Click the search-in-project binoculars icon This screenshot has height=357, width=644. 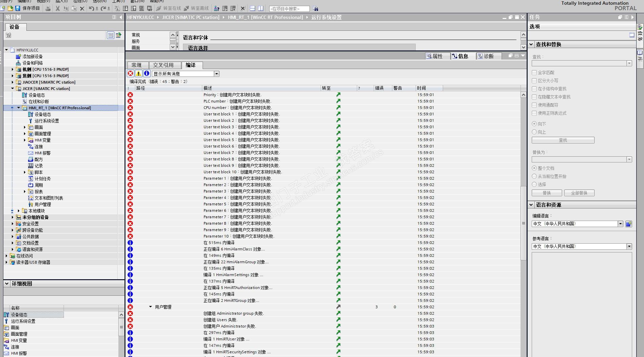[x=316, y=9]
